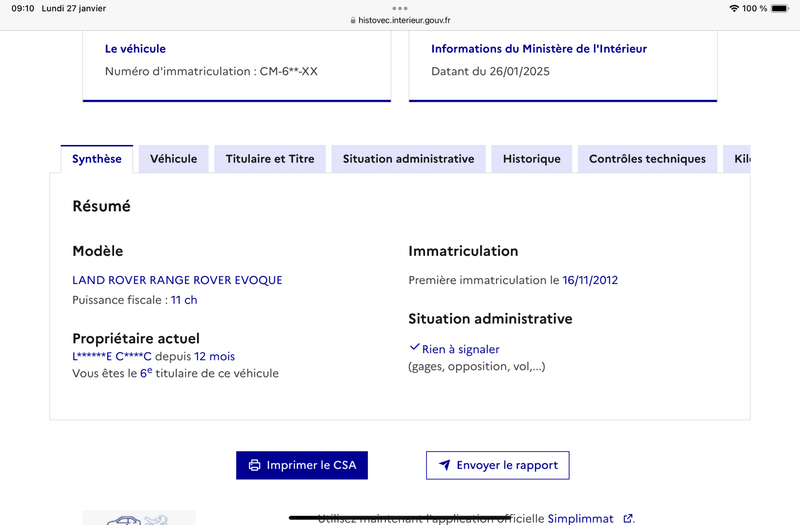The height and width of the screenshot is (525, 800).
Task: Tap the three-dot multitasking menu
Action: [399, 8]
